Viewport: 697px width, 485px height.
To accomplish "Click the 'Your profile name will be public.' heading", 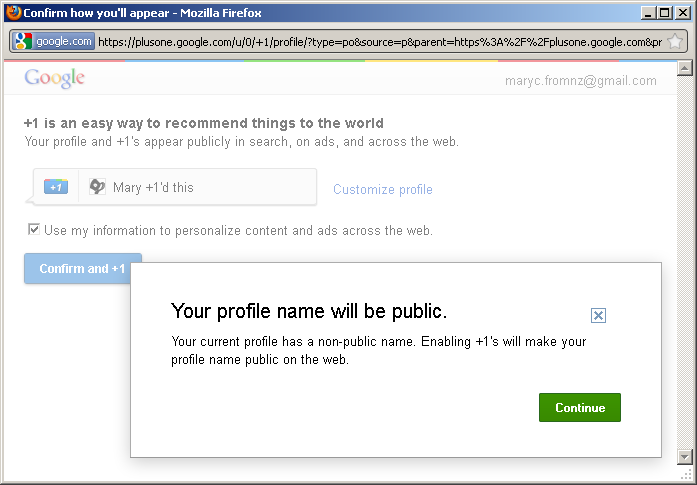I will click(x=309, y=311).
